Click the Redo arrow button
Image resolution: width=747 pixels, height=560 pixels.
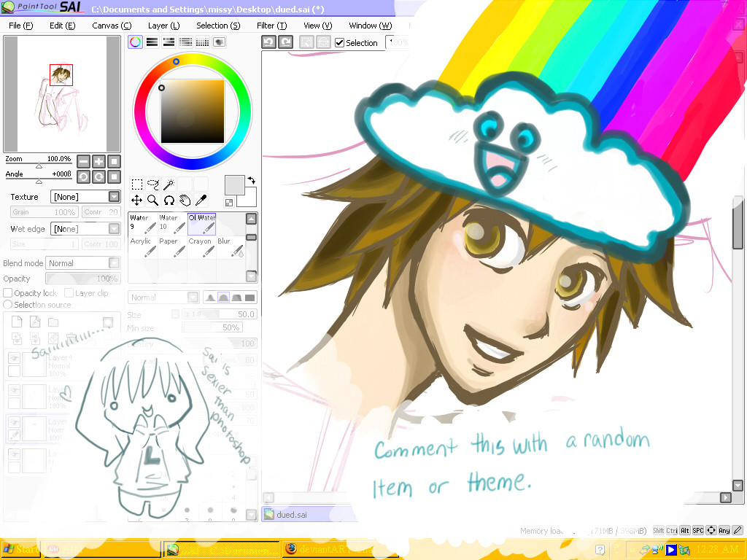[x=286, y=42]
